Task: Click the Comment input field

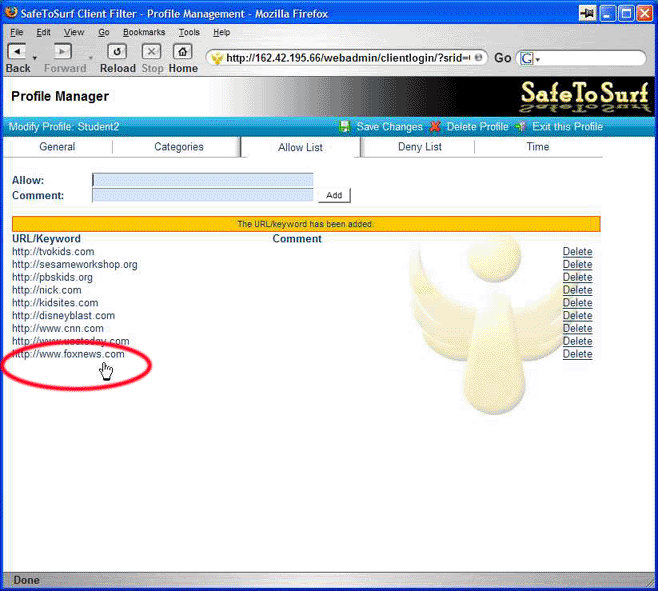Action: click(203, 196)
